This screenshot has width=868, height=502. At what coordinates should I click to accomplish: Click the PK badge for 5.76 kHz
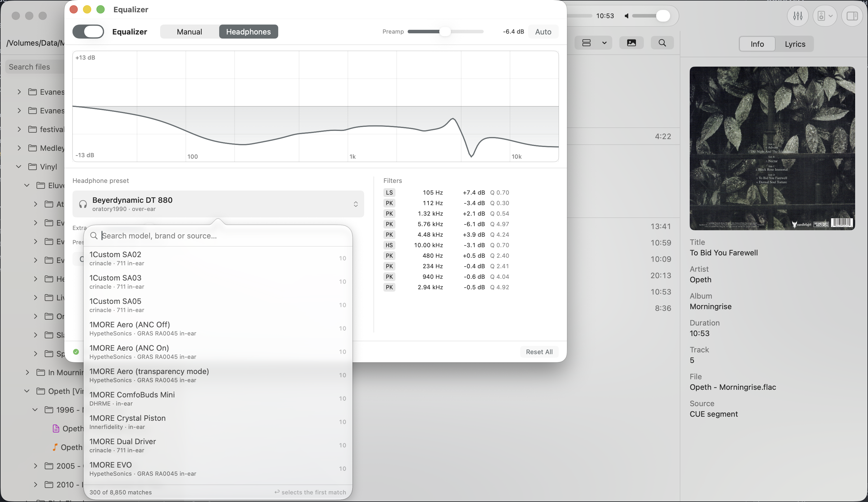[x=389, y=224]
